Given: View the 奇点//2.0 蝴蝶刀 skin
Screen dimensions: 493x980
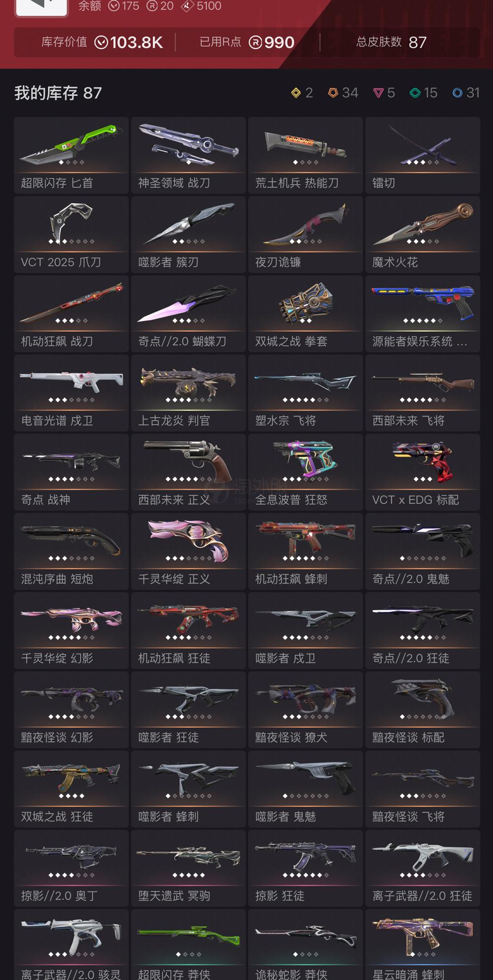Looking at the screenshot, I should click(188, 314).
